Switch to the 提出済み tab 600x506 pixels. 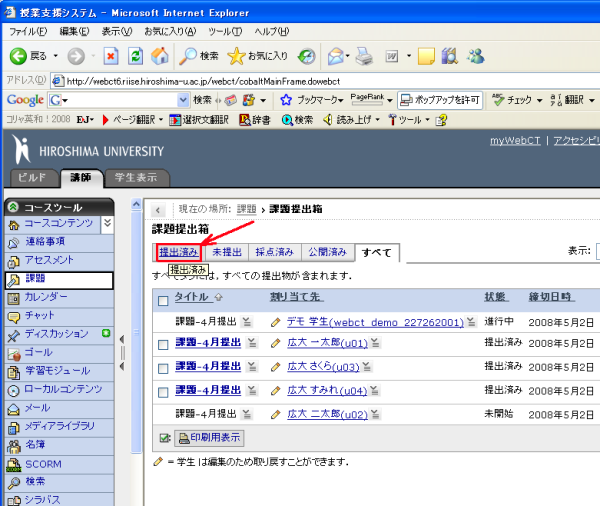(179, 253)
